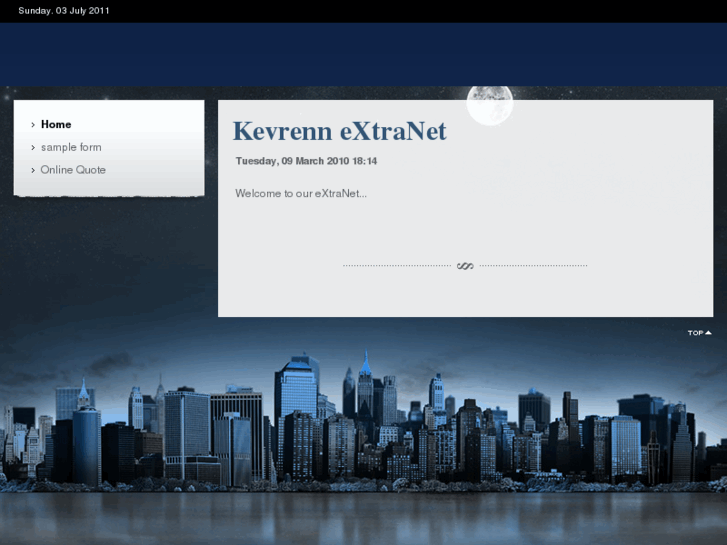Click the article date Tuesday, 09 March 2010
Screen dimensions: 727x545
[x=306, y=161]
